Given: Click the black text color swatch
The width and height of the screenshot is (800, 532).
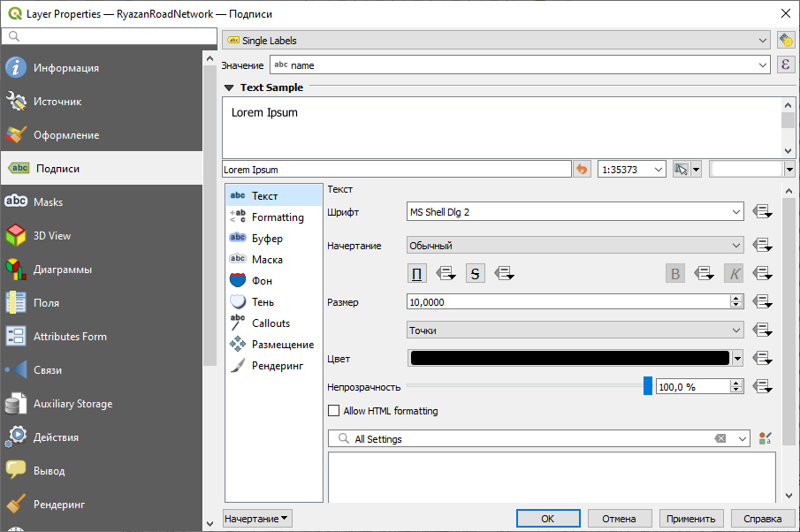Looking at the screenshot, I should coord(569,358).
